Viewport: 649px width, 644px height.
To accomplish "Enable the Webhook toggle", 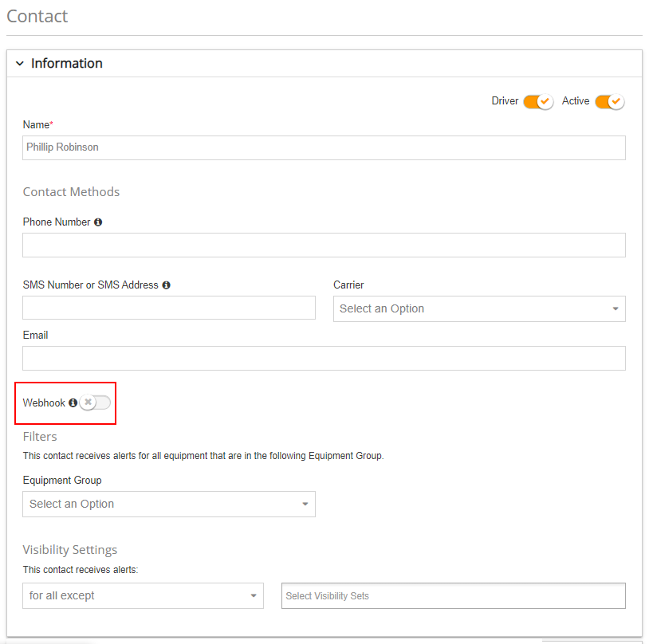I will click(x=95, y=402).
